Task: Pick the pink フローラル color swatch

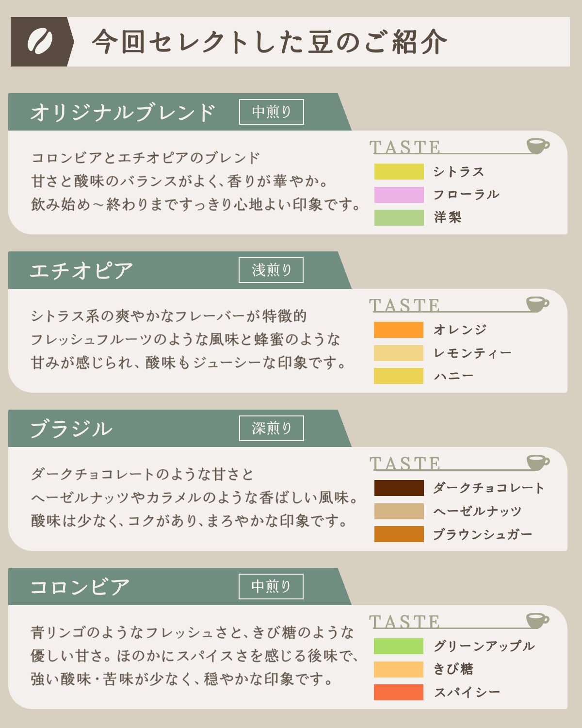Action: [x=399, y=195]
